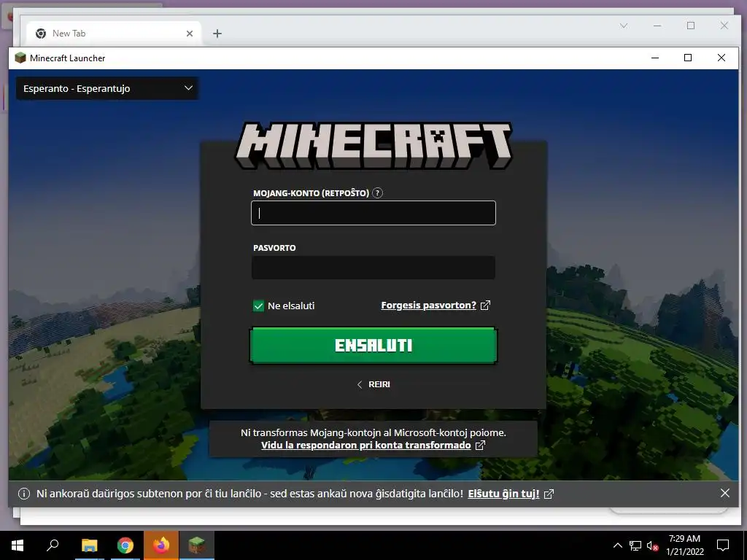Click the Minecraft Launcher taskbar icon

(x=197, y=545)
